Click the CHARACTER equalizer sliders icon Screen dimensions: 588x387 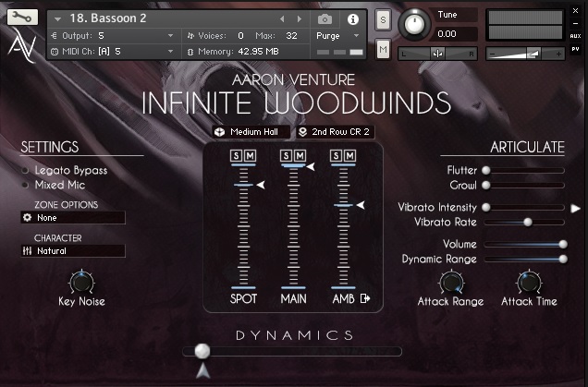click(28, 250)
